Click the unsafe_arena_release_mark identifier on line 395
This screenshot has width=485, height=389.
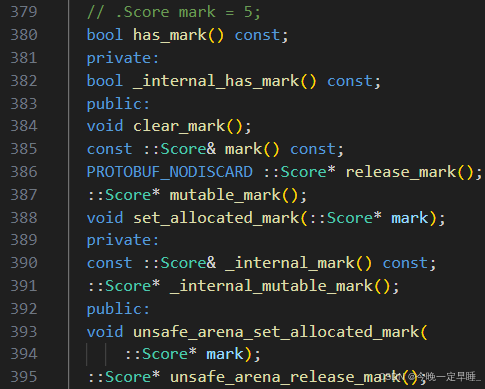point(285,377)
